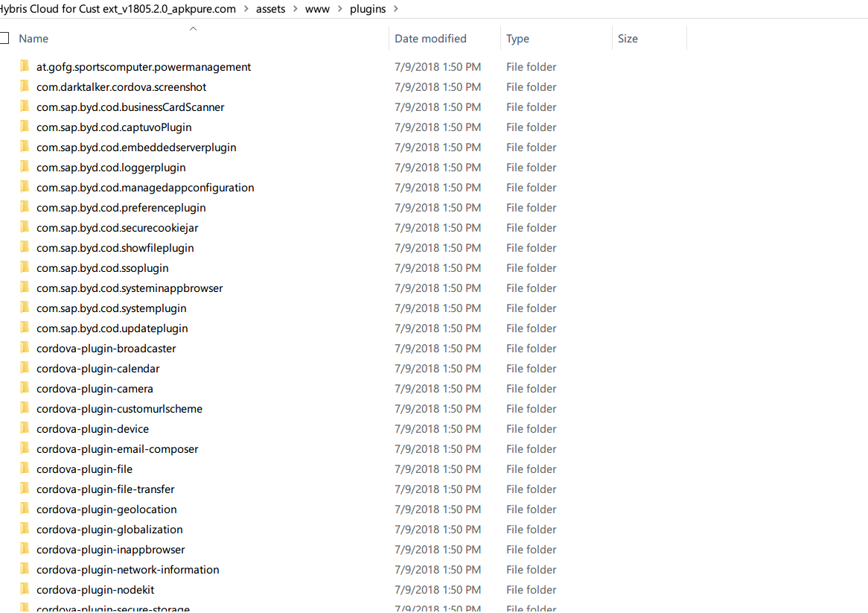This screenshot has width=868, height=613.
Task: Sort by Type column header
Action: 517,39
